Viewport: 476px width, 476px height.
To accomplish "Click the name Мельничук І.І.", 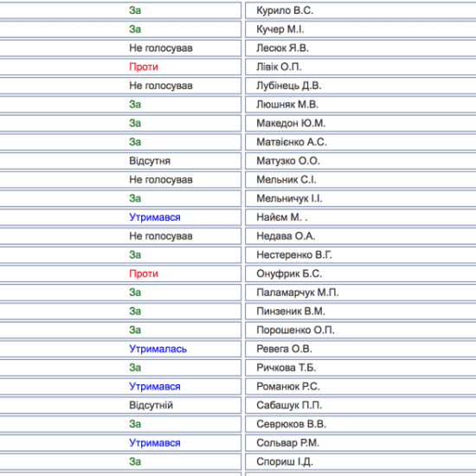I will click(x=289, y=198).
